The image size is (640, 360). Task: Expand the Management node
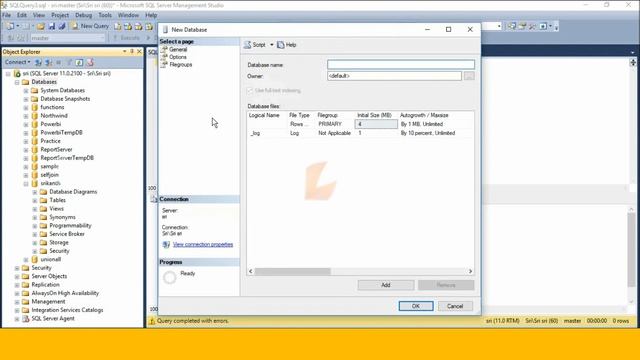(17, 302)
